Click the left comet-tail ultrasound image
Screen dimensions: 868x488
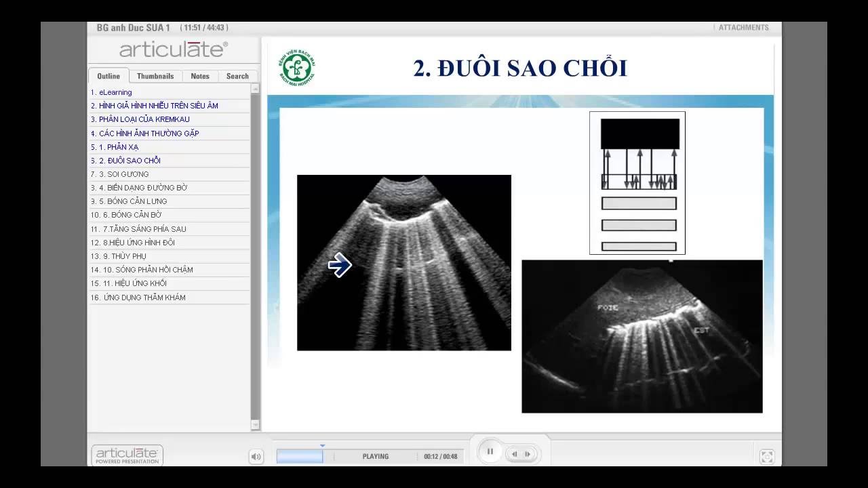pyautogui.click(x=404, y=263)
